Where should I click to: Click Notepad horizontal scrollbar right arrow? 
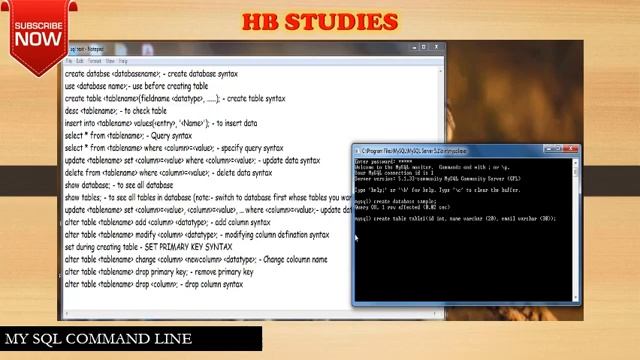[435, 313]
